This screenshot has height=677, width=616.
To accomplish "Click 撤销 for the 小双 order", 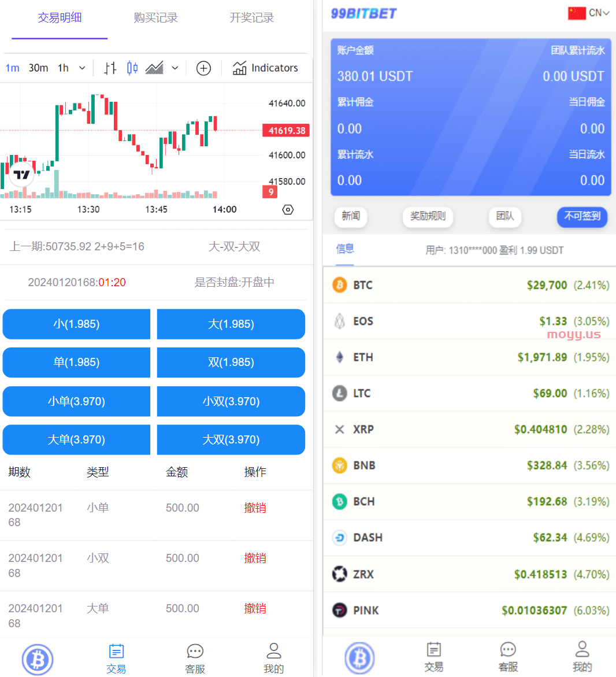I will tap(255, 558).
